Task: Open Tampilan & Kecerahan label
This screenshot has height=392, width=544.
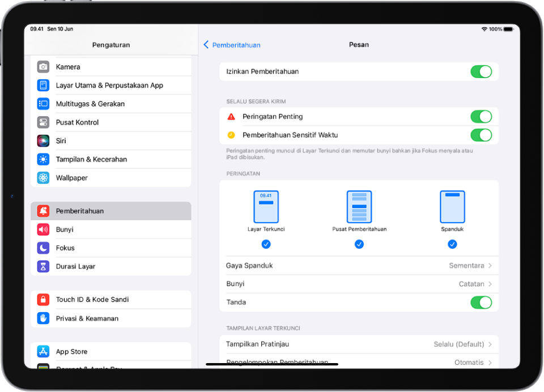Action: [x=91, y=159]
